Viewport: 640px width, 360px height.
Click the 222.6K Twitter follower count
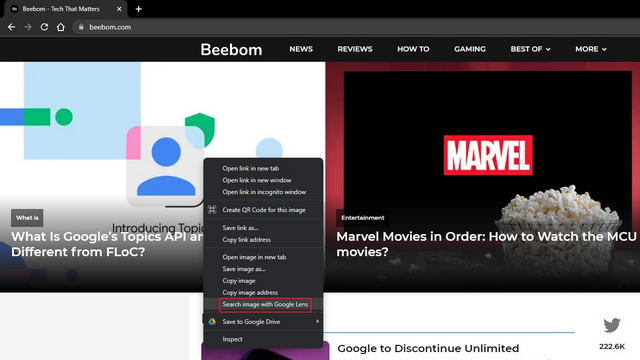click(612, 347)
